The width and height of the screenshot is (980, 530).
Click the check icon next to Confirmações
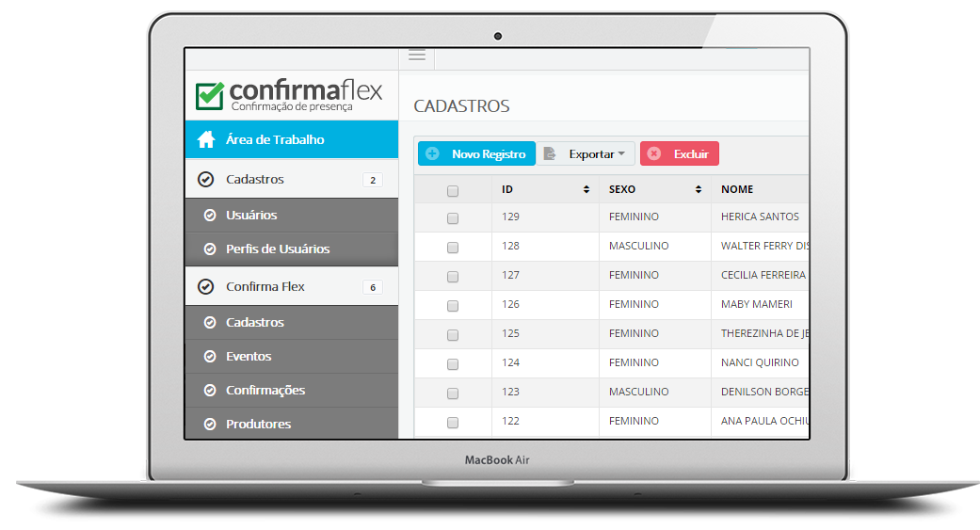coord(210,391)
